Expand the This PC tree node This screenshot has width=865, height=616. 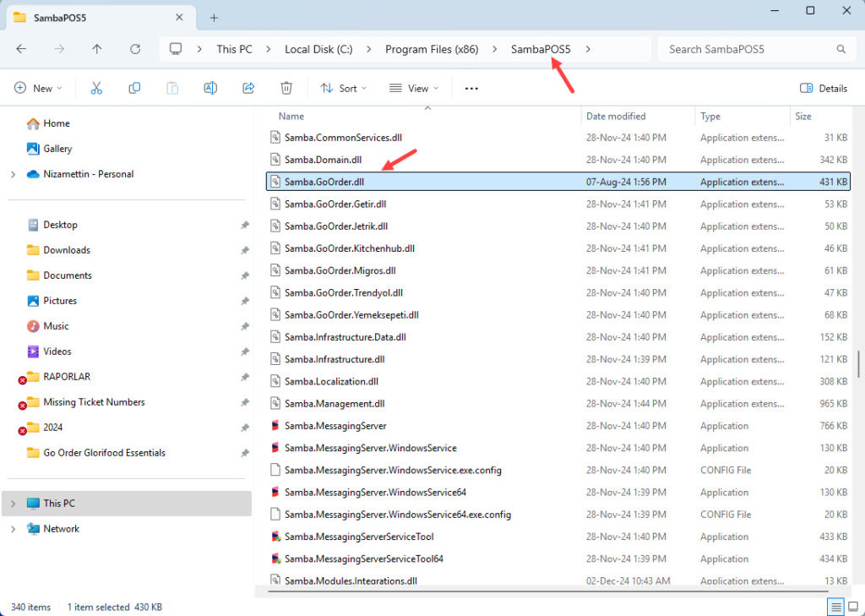coord(13,504)
